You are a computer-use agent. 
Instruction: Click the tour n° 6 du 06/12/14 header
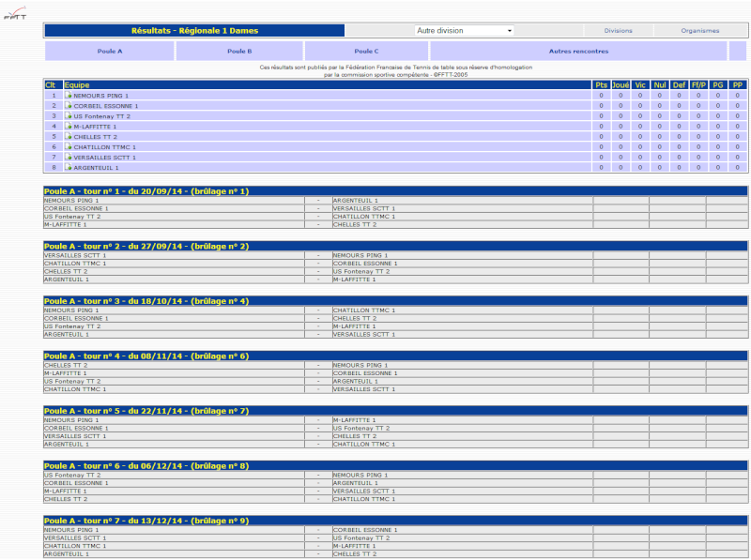[x=395, y=466]
